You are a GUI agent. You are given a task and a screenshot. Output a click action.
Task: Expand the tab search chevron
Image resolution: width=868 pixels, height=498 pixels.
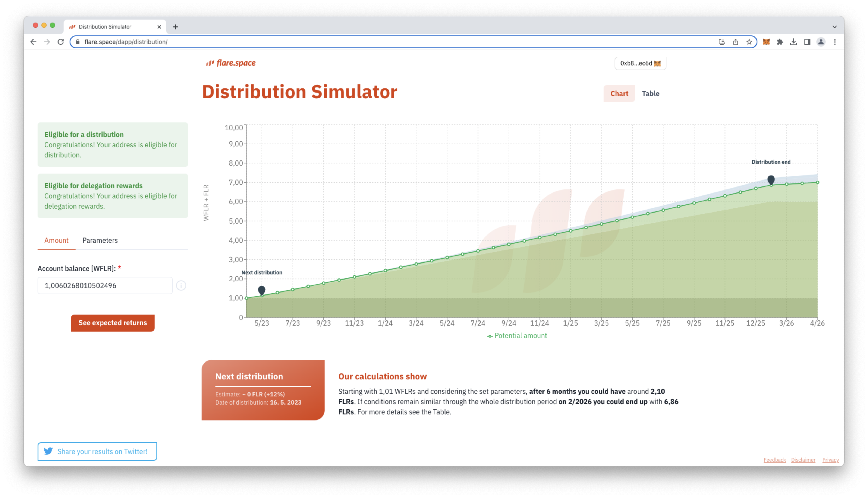[x=834, y=27]
